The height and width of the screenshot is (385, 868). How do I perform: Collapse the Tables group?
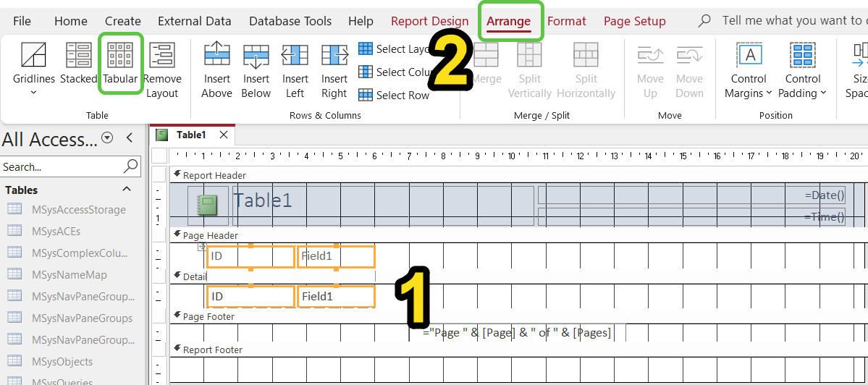pos(127,189)
